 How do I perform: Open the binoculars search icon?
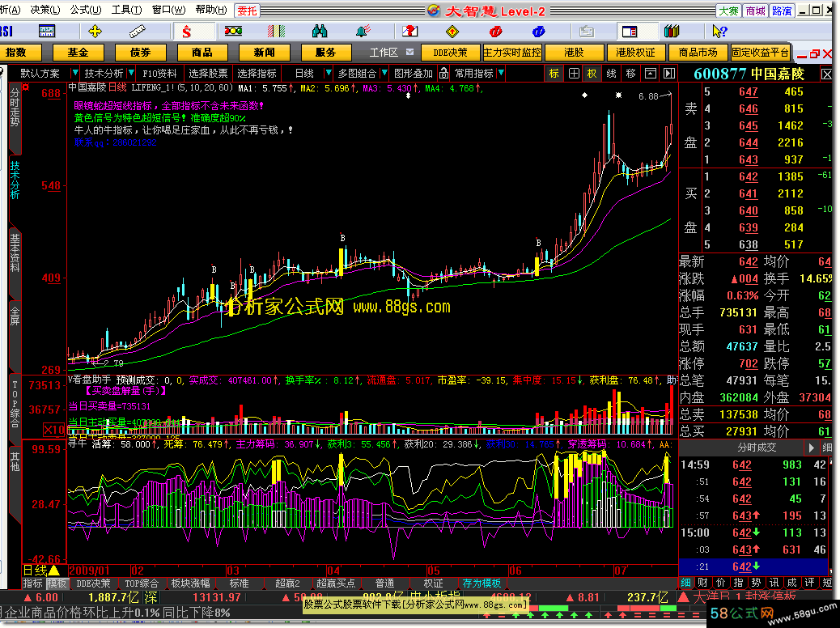[320, 32]
